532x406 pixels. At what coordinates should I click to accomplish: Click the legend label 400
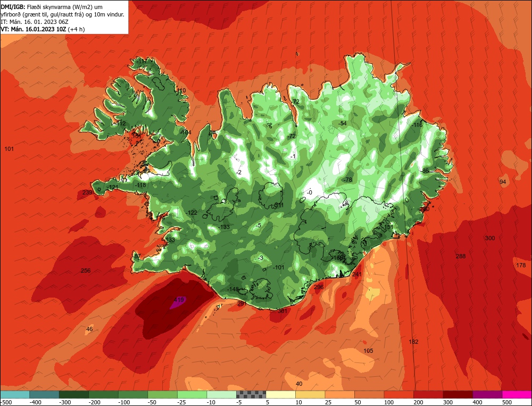[477, 402]
